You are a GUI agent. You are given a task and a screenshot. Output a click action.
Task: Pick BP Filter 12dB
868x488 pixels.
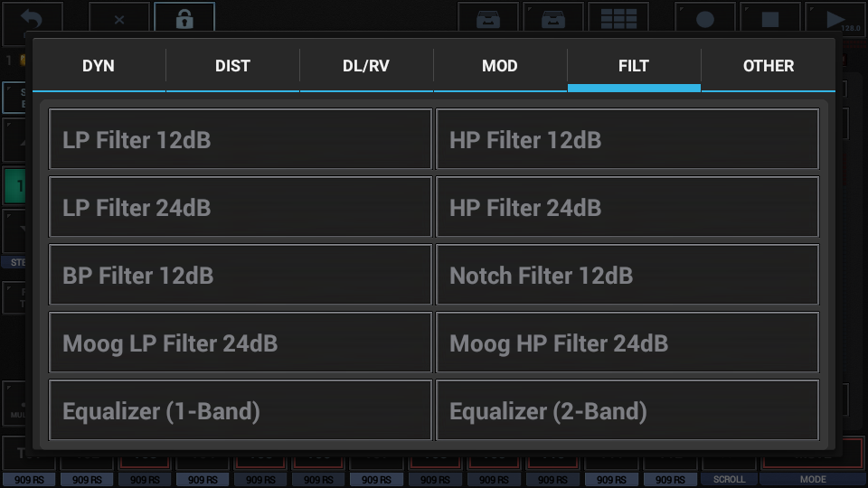click(x=241, y=275)
